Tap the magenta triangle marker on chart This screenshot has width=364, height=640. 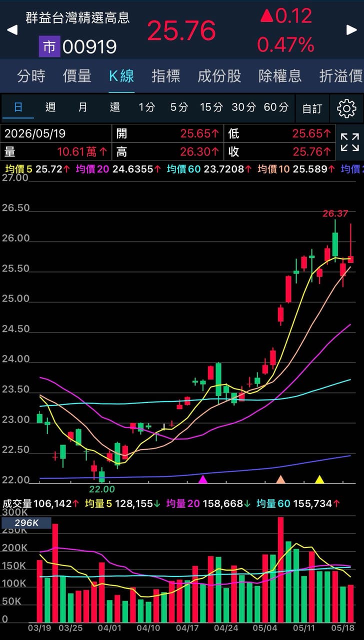(x=203, y=479)
